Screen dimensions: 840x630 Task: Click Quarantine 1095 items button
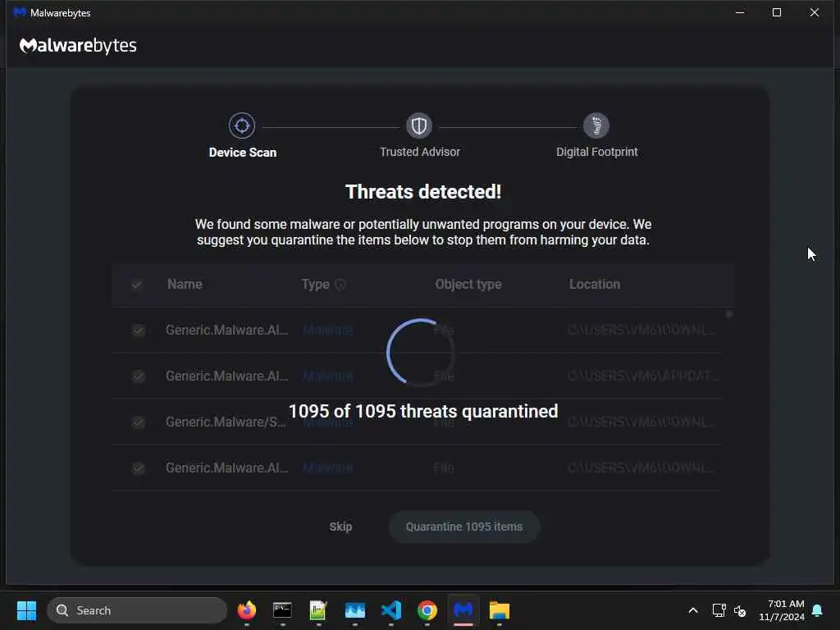(464, 527)
